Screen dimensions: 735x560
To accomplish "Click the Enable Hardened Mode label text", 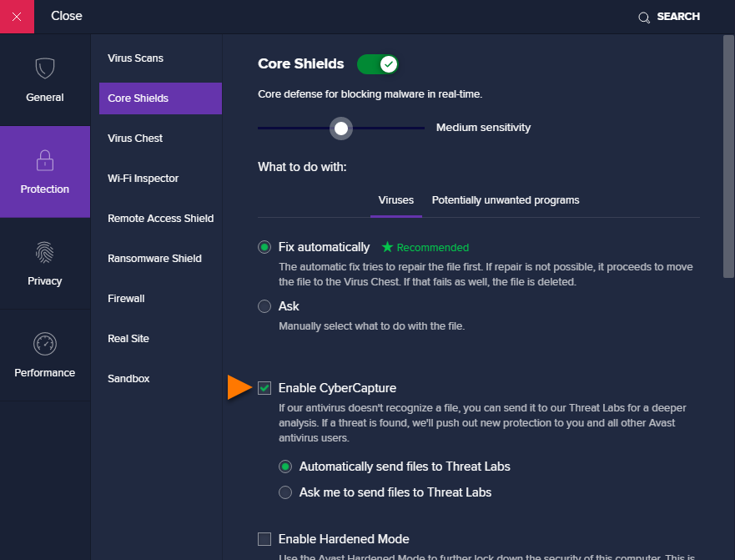I will (344, 539).
